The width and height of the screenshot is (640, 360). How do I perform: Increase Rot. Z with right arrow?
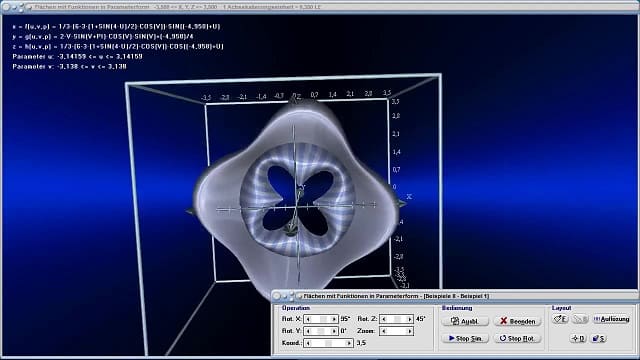[410, 319]
